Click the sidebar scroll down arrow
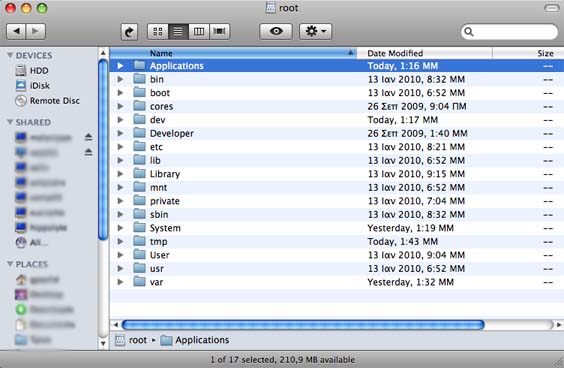This screenshot has height=368, width=564. pyautogui.click(x=103, y=344)
